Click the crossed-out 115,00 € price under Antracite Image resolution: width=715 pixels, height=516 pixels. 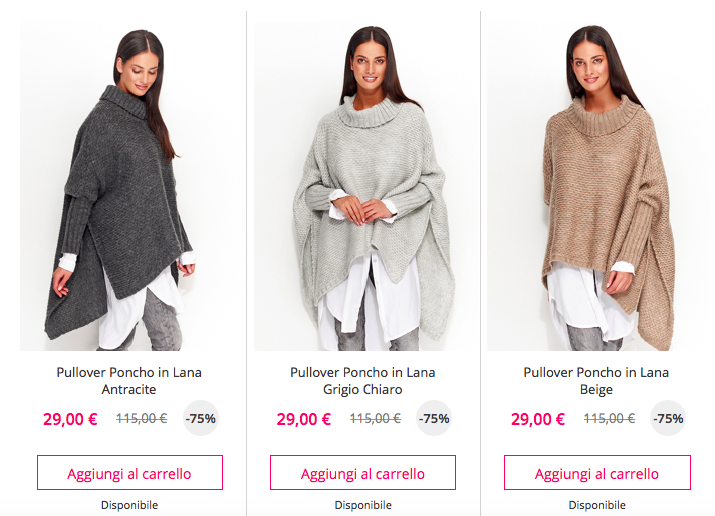coord(142,418)
